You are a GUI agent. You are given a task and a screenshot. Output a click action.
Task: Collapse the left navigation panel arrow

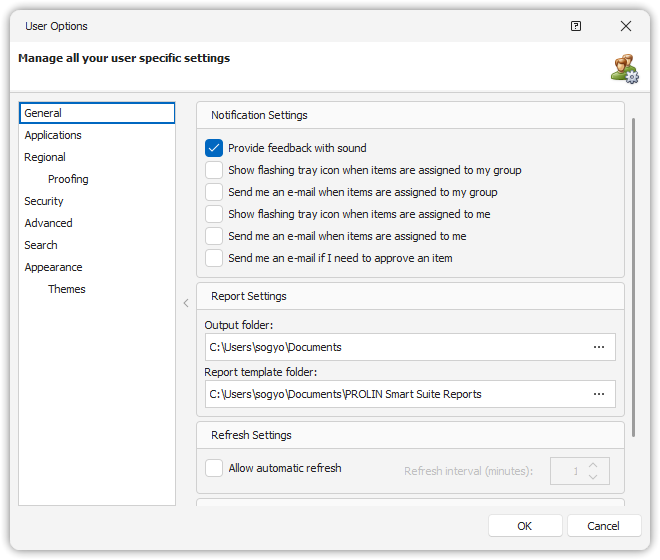pyautogui.click(x=186, y=303)
